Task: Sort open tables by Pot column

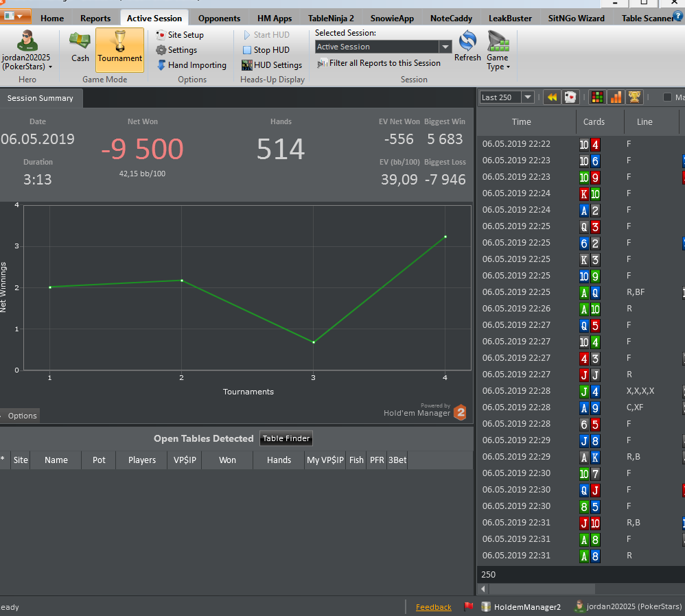Action: 99,460
